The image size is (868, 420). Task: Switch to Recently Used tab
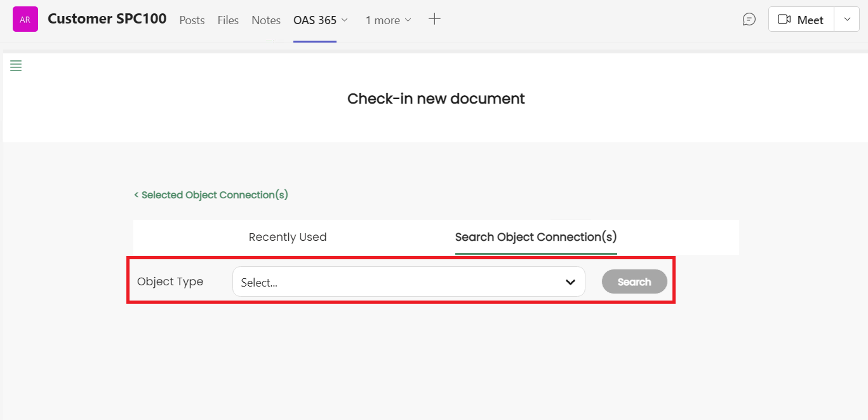tap(288, 237)
